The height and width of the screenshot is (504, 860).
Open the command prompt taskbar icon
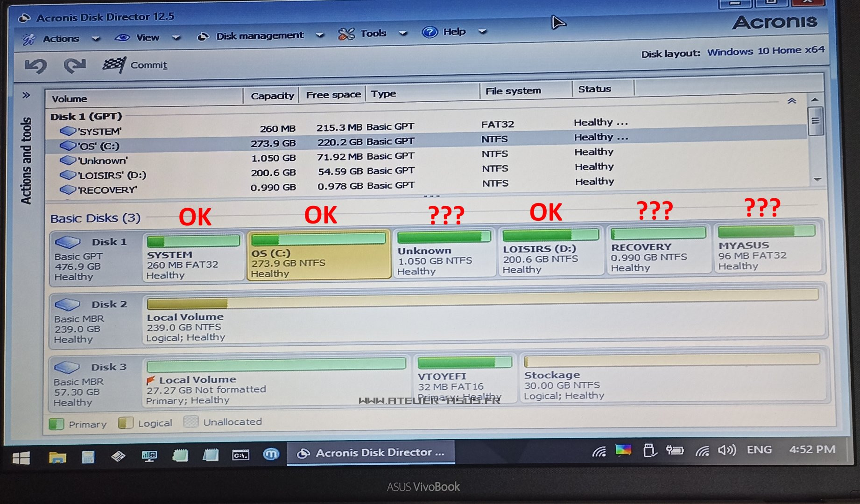[240, 455]
